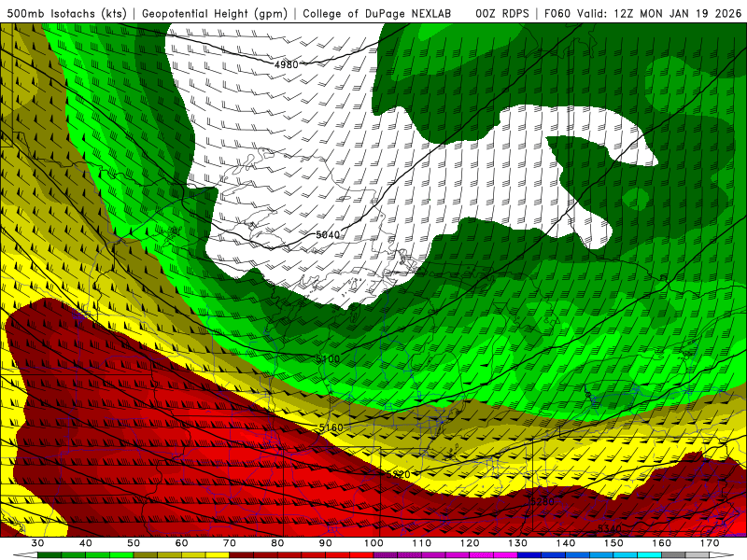Screen dimensions: 747x560
Task: Click 'College of DuPage NEXLAB' in the header
Action: (377, 13)
